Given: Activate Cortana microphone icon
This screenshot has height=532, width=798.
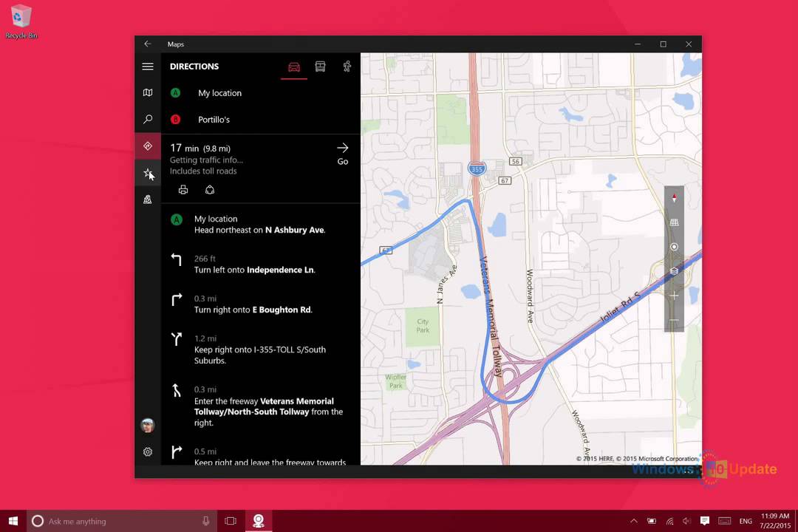Looking at the screenshot, I should pyautogui.click(x=205, y=521).
